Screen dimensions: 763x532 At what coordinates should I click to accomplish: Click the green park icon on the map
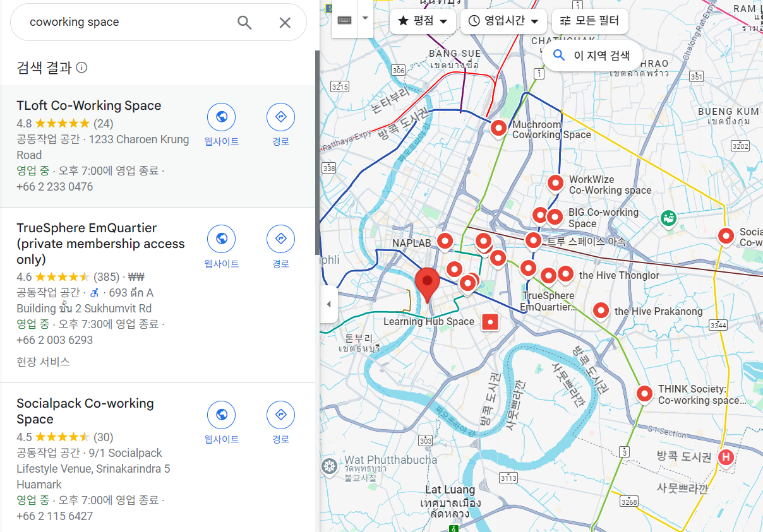click(668, 219)
